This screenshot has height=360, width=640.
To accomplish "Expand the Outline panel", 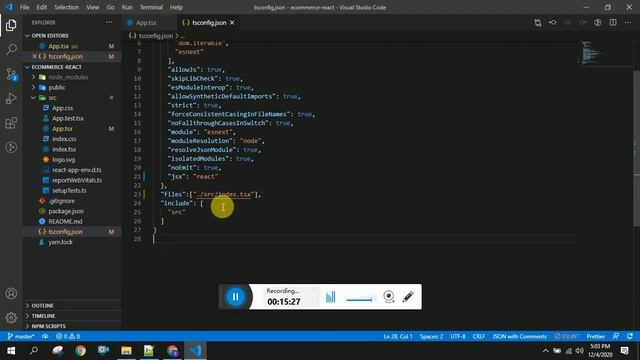I will coord(42,306).
